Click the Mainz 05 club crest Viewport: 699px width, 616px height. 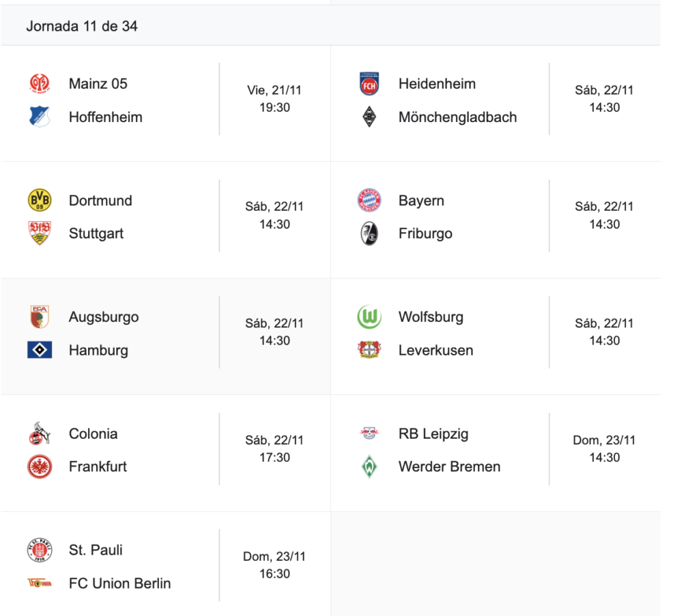click(39, 84)
